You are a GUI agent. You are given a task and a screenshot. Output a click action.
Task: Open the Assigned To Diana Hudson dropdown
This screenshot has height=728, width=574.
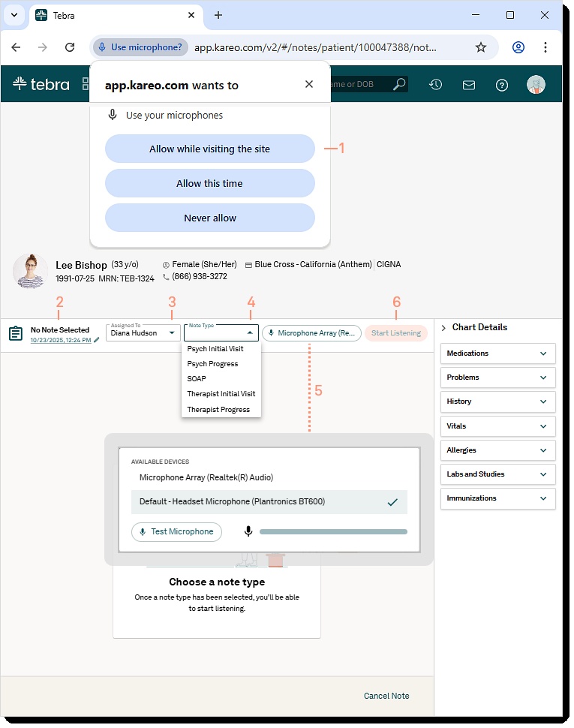(x=143, y=332)
